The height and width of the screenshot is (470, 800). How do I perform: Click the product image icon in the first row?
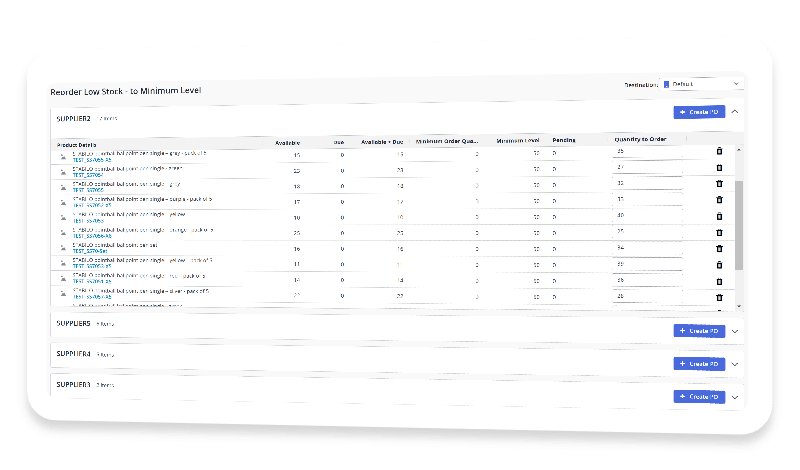pyautogui.click(x=63, y=155)
